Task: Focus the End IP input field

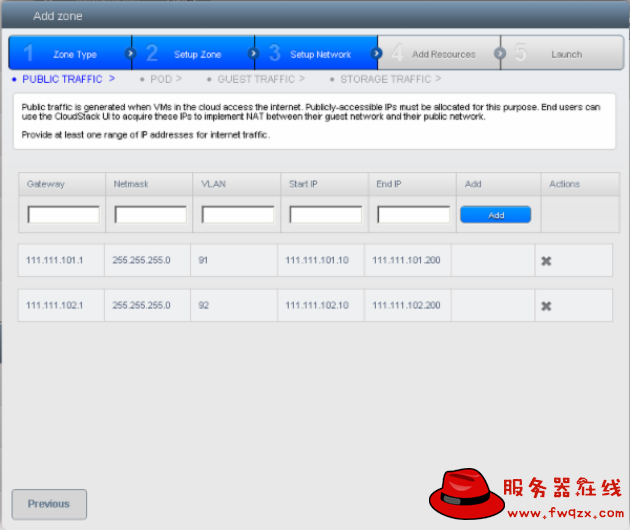Action: [413, 215]
